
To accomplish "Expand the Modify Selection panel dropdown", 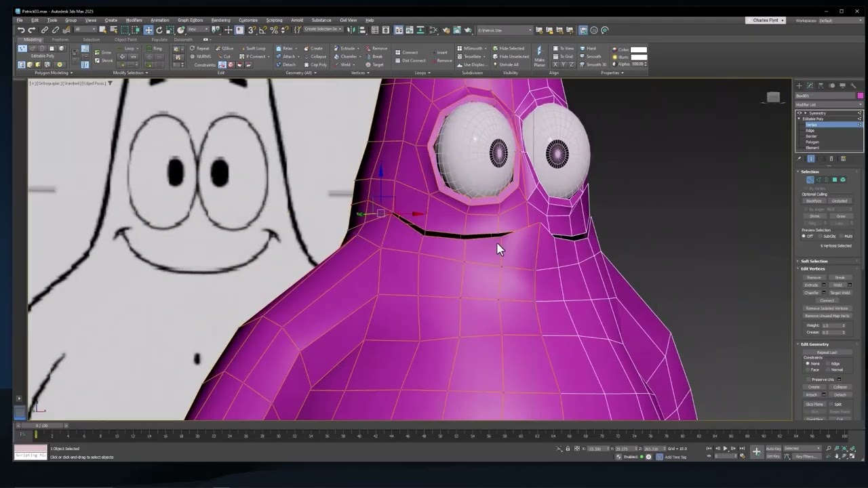I will click(130, 73).
